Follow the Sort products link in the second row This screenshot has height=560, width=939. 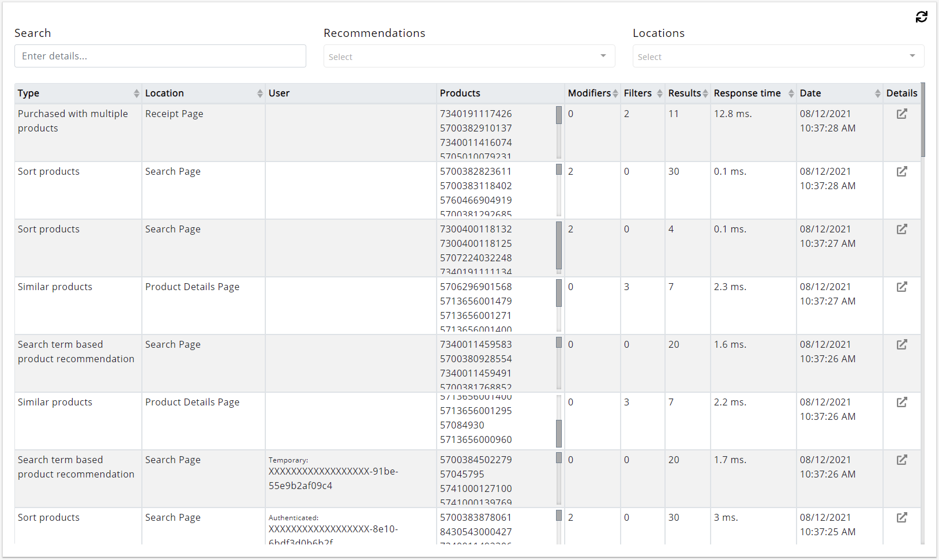pyautogui.click(x=48, y=171)
